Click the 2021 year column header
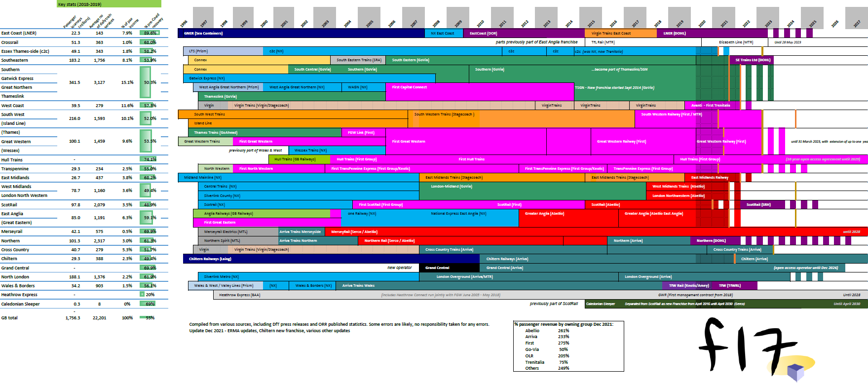 [723, 18]
